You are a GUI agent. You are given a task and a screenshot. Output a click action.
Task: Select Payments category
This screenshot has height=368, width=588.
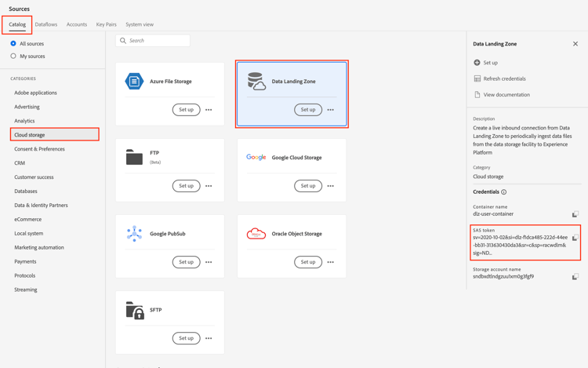point(25,261)
